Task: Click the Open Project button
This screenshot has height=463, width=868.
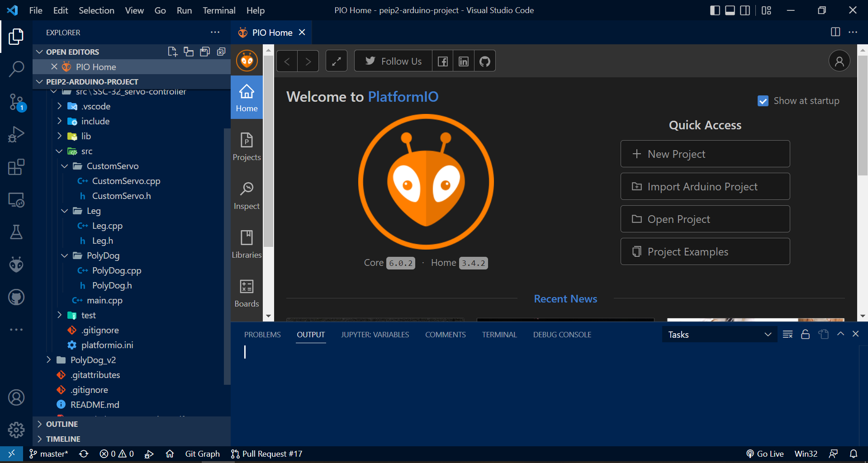Action: [x=705, y=219]
